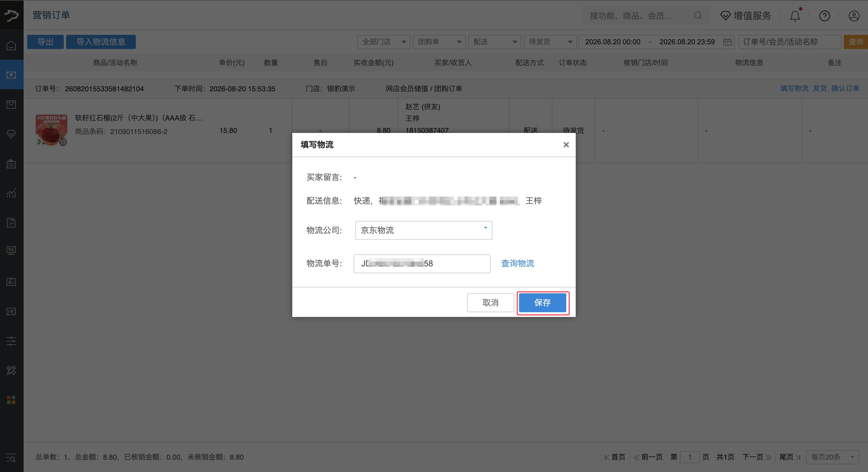This screenshot has height=472, width=868.
Task: Select the highlighted yen orders sidebar icon
Action: click(12, 75)
